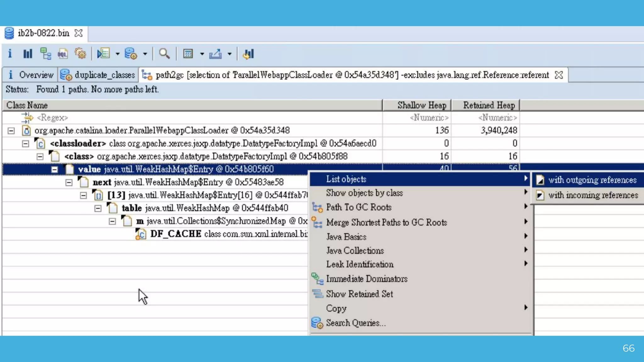
Task: Sort by the Retained Heap column header
Action: [488, 105]
